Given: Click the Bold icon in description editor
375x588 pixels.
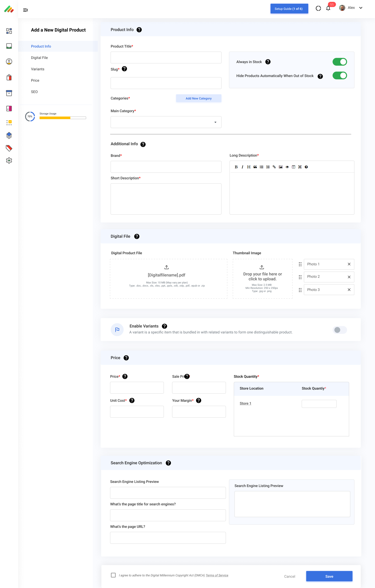Looking at the screenshot, I should point(236,167).
